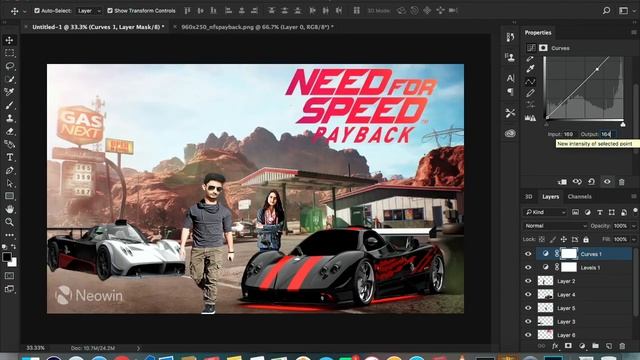This screenshot has height=360, width=640.
Task: Select the Brush tool
Action: (x=9, y=105)
